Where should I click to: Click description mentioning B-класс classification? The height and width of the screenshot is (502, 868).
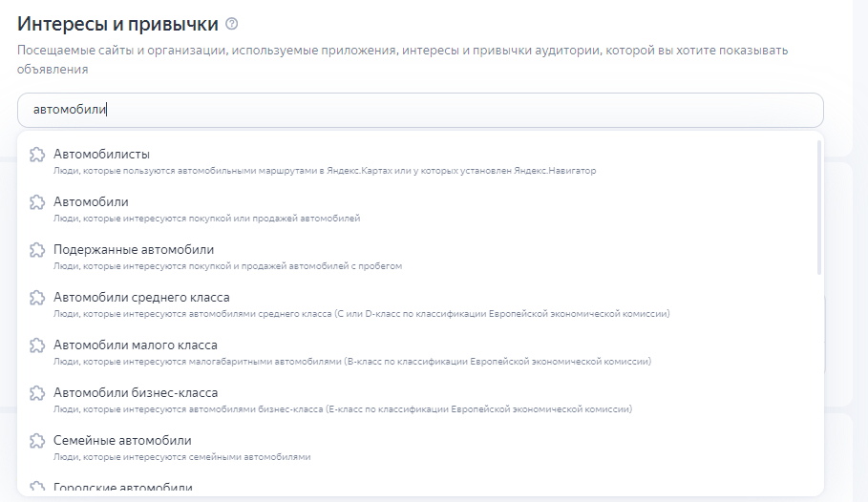point(352,362)
